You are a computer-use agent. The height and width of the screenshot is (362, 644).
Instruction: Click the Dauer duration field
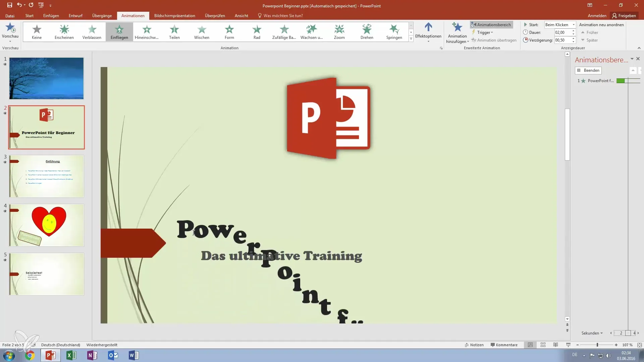point(562,32)
